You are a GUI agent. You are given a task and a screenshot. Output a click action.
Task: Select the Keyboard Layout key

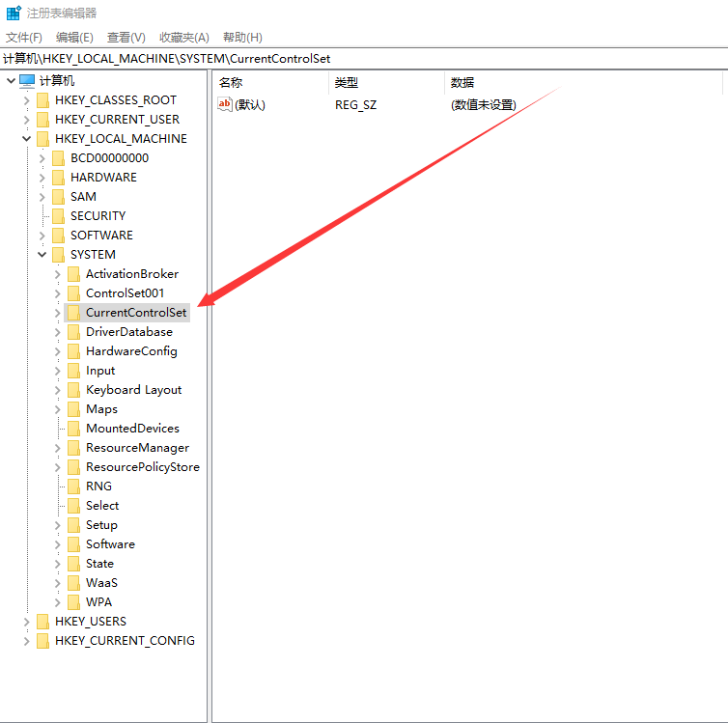click(133, 390)
